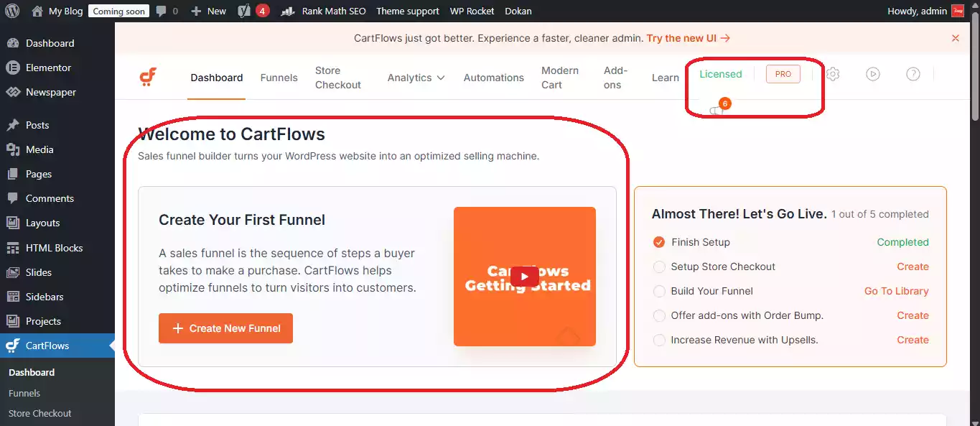
Task: Play the CartFlows Getting Started video
Action: click(x=525, y=277)
